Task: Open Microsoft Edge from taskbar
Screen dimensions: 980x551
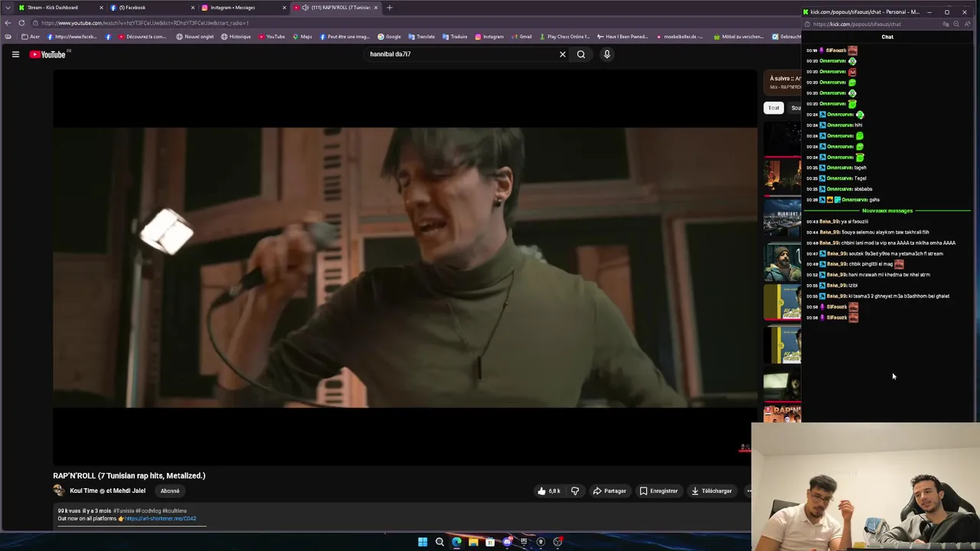Action: pyautogui.click(x=456, y=542)
